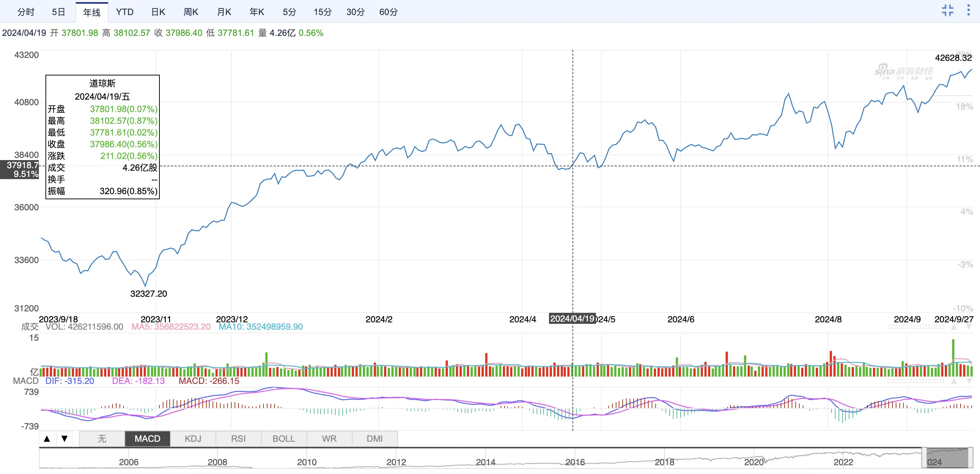The width and height of the screenshot is (980, 474).
Task: Switch to the 日K chart tab
Action: click(x=158, y=12)
